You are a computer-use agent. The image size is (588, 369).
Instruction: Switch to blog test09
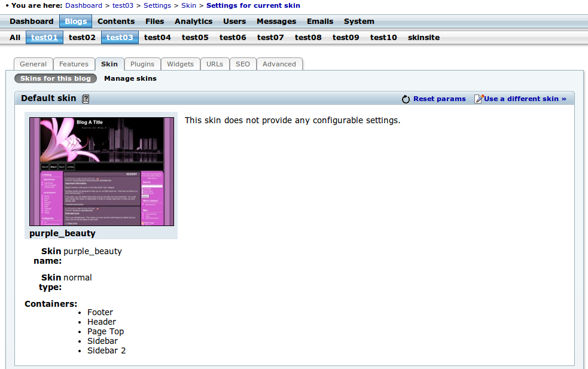pyautogui.click(x=346, y=38)
